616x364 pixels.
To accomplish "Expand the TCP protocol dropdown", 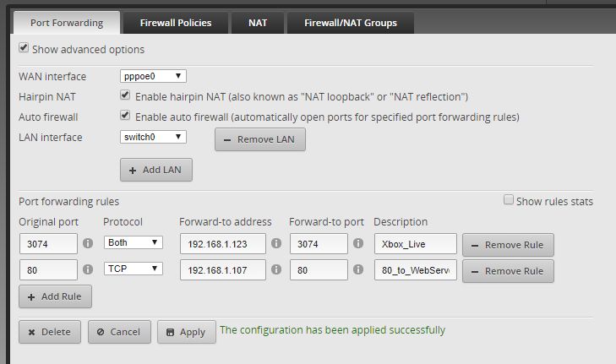I will [x=133, y=269].
